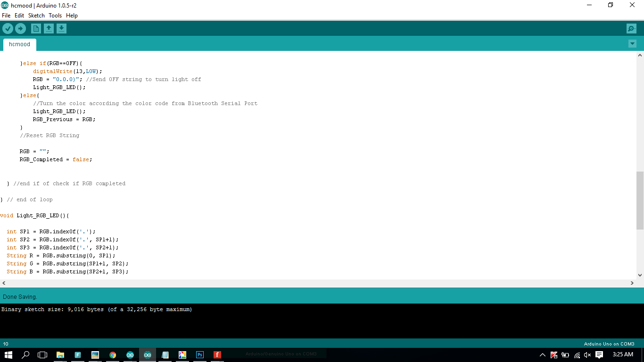The width and height of the screenshot is (644, 362).
Task: Open the sketch tab menu dropdown arrow
Action: click(632, 43)
